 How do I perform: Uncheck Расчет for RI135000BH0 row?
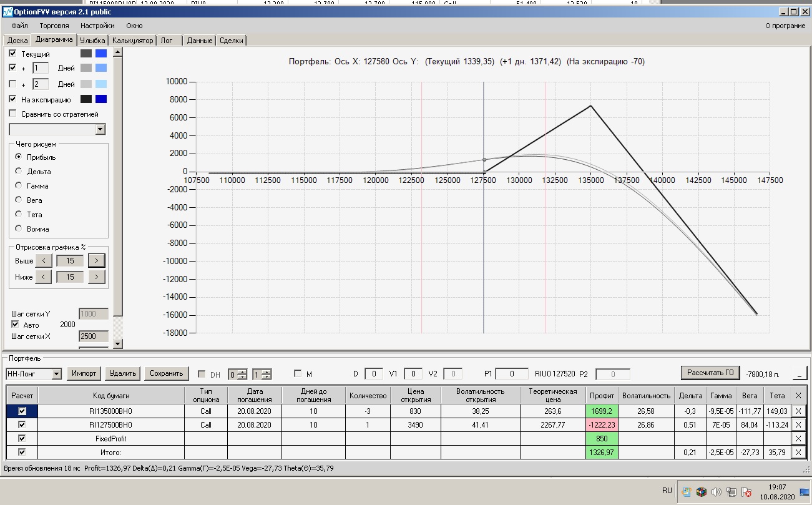click(x=22, y=411)
